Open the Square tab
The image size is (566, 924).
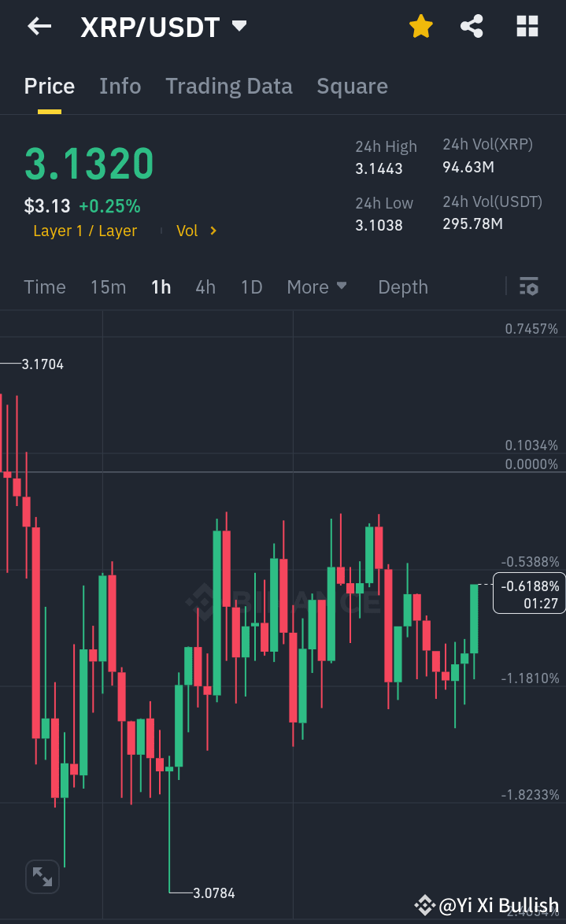(x=352, y=86)
